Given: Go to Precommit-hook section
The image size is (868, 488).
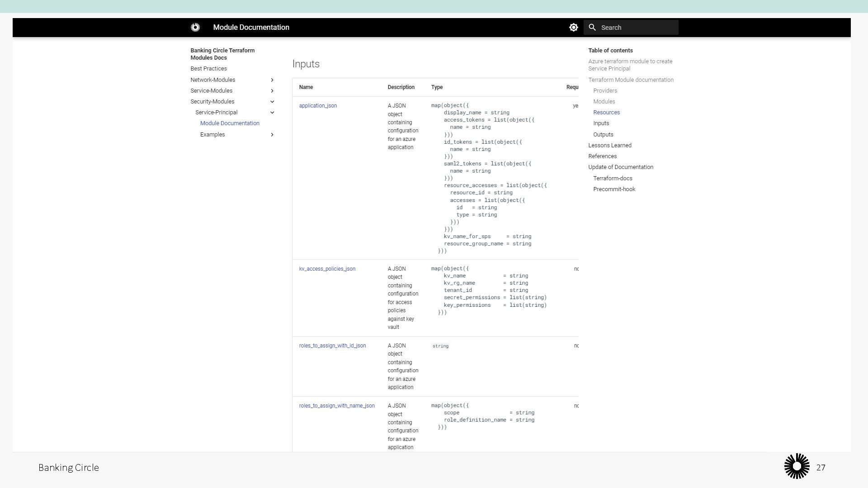Looking at the screenshot, I should point(614,189).
